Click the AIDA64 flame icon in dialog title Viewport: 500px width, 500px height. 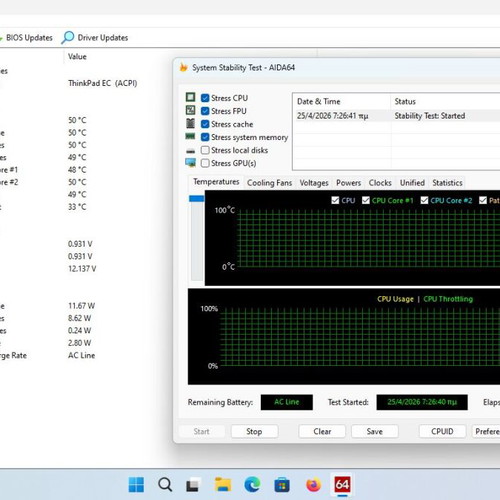click(x=184, y=67)
